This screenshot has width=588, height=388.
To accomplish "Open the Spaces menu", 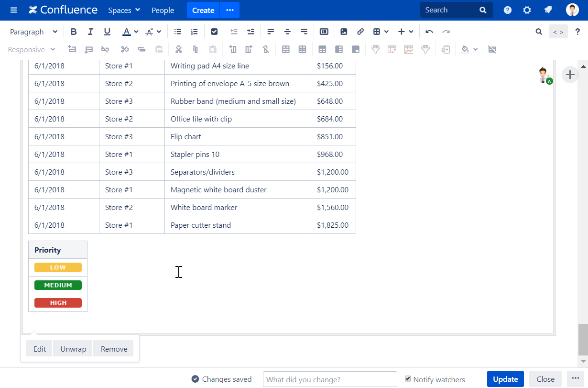I will tap(124, 10).
